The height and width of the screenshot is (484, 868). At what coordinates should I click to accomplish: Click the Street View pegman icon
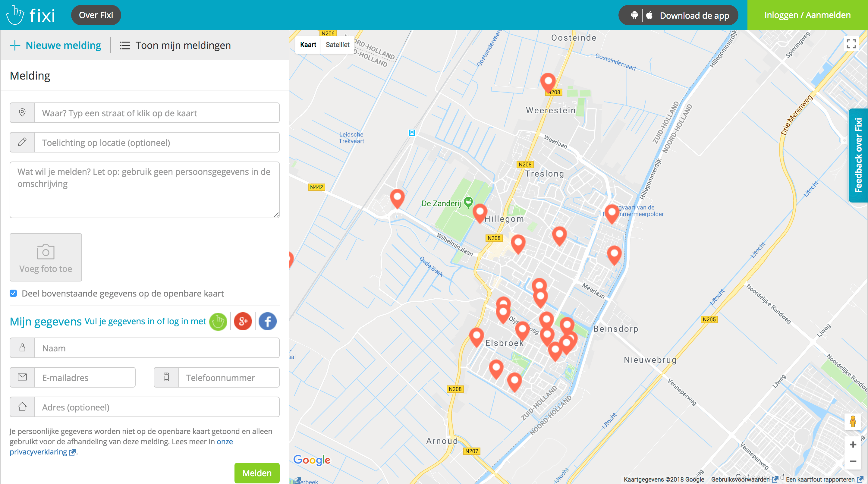[853, 421]
